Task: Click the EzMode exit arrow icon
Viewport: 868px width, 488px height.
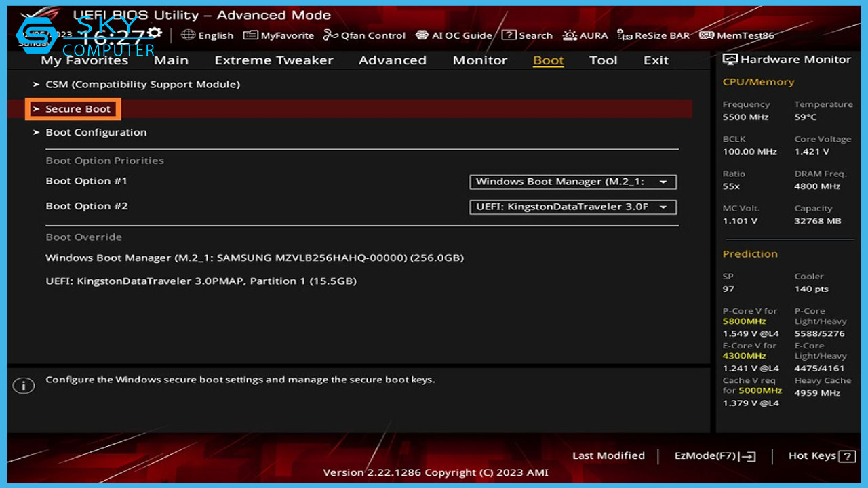Action: tap(748, 456)
